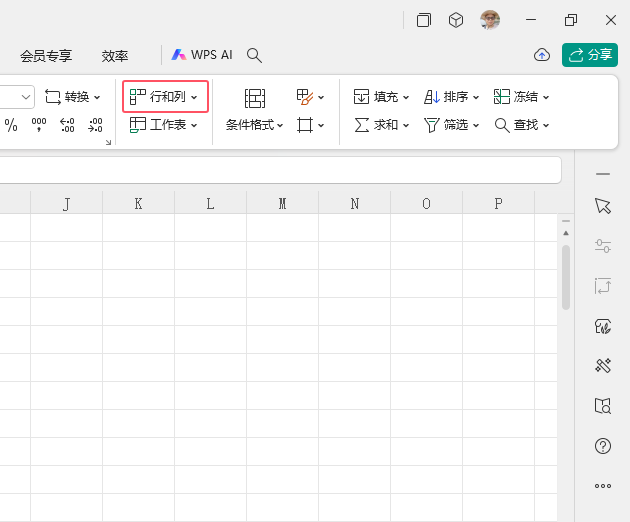Select column M header
The height and width of the screenshot is (522, 630).
pyautogui.click(x=282, y=203)
